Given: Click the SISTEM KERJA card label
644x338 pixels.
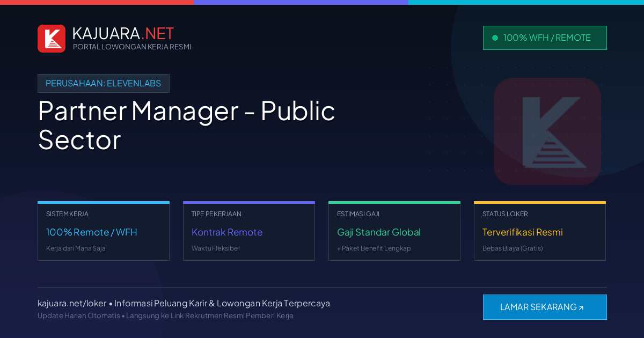Looking at the screenshot, I should click(x=67, y=214).
